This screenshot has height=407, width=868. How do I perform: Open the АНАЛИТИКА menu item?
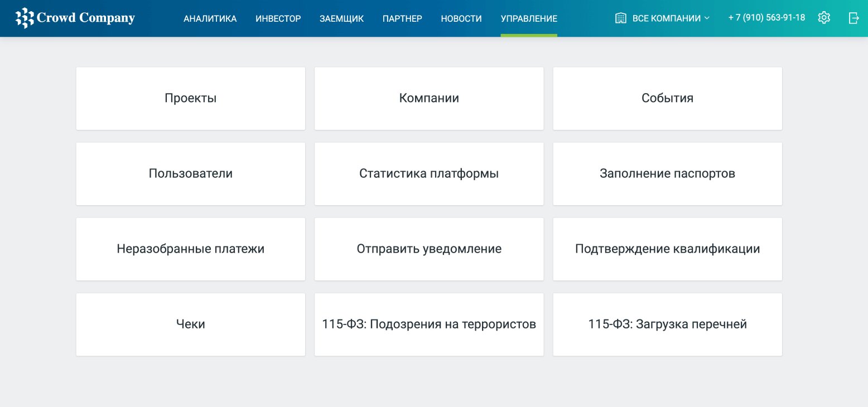coord(210,18)
